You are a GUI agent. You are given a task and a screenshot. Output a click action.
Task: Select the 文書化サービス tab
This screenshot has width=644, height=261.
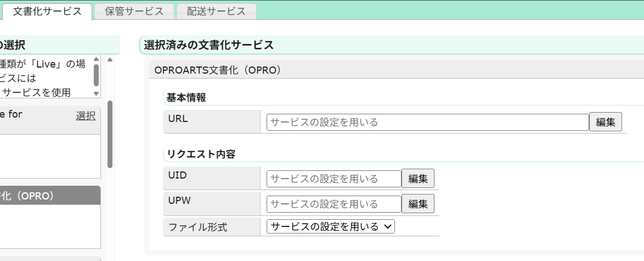(47, 12)
